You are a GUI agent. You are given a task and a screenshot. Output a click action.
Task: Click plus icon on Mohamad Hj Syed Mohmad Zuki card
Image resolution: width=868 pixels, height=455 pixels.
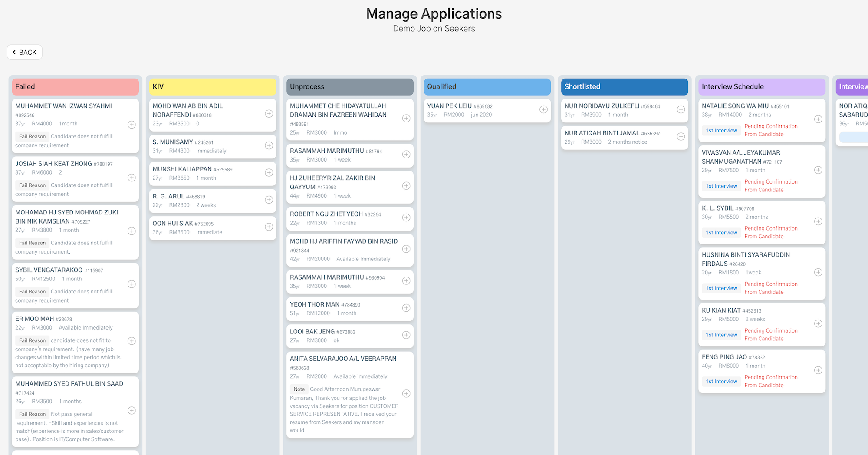(x=132, y=231)
